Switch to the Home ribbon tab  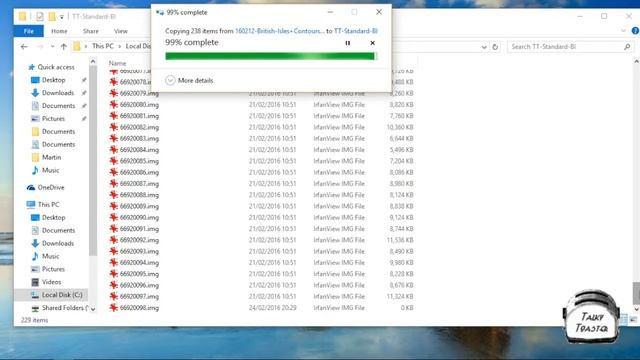(59, 31)
